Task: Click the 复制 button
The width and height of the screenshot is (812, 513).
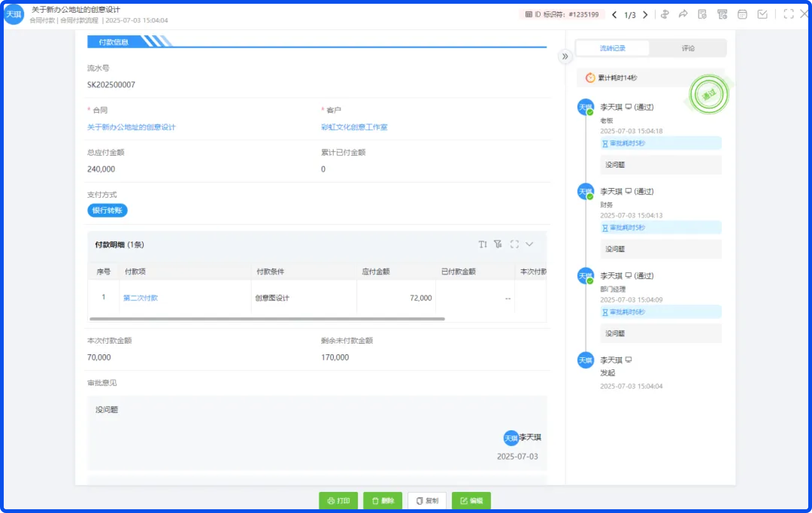Action: (x=427, y=501)
